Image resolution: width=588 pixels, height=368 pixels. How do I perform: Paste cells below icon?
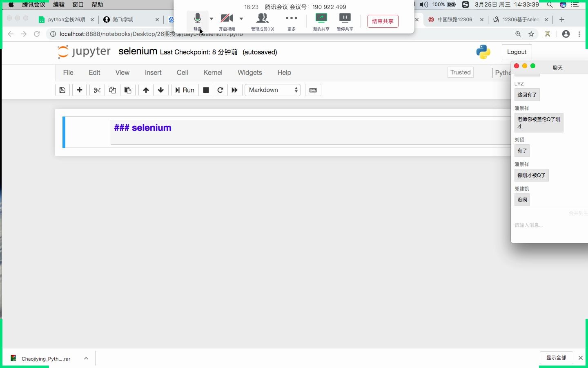128,90
